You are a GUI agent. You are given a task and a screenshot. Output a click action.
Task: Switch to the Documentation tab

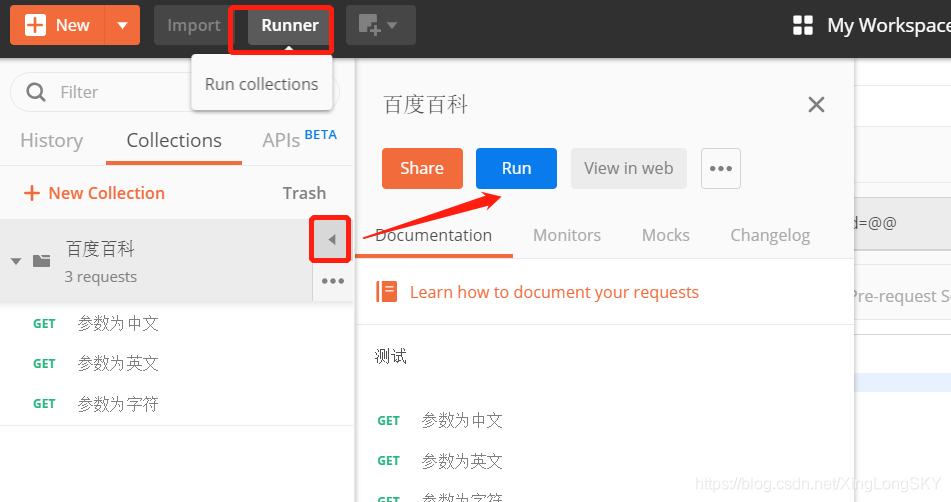(434, 235)
